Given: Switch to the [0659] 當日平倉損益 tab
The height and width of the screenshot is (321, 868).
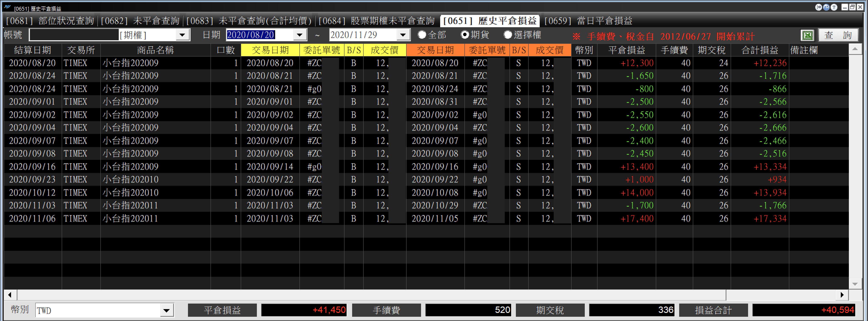Looking at the screenshot, I should point(588,21).
